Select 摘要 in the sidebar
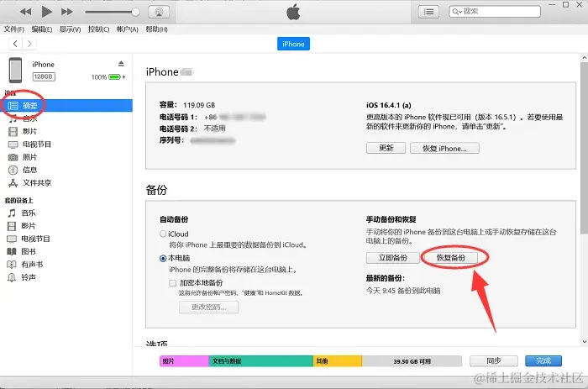 [66, 105]
